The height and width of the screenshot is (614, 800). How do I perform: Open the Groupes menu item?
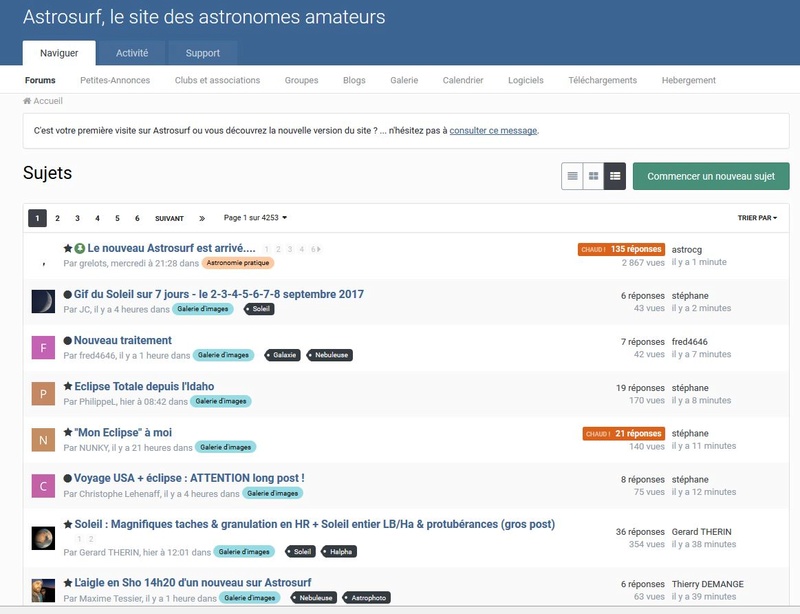(x=302, y=80)
